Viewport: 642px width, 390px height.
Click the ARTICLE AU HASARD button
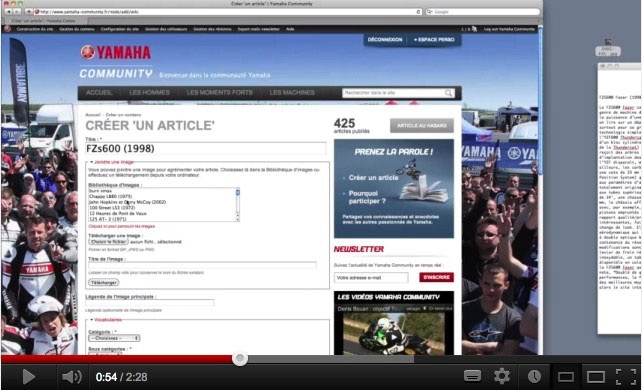422,126
